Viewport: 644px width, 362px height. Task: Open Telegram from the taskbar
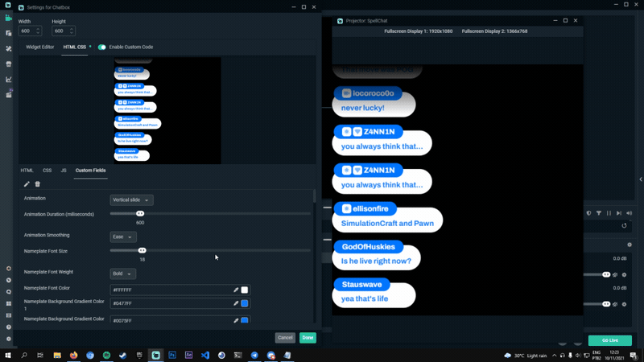(x=254, y=355)
